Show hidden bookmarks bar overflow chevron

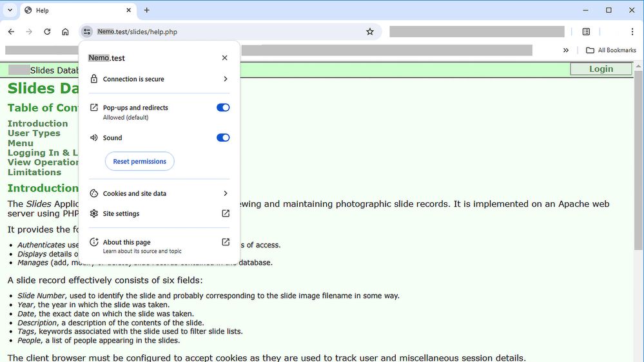click(566, 50)
